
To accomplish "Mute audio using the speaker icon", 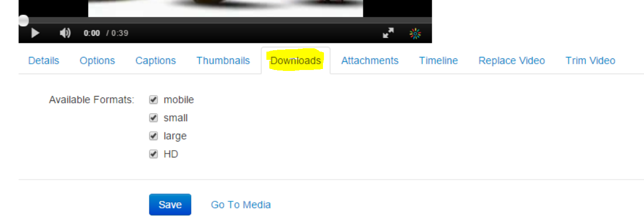I will pyautogui.click(x=65, y=33).
